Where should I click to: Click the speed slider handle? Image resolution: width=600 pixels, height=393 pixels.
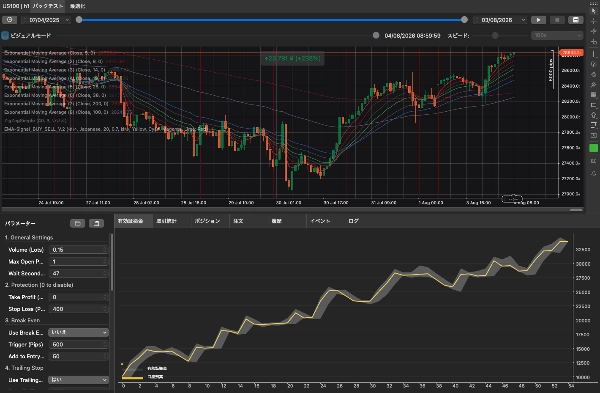click(495, 36)
